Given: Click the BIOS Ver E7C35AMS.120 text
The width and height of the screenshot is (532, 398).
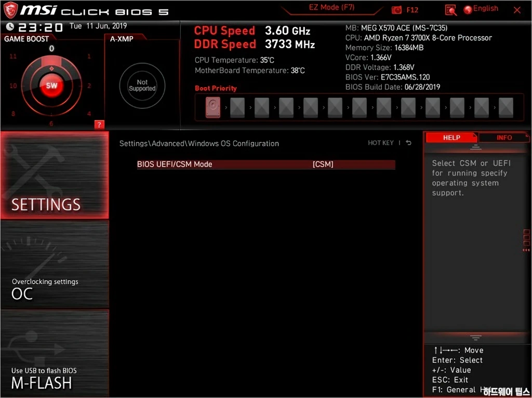Looking at the screenshot, I should point(388,77).
